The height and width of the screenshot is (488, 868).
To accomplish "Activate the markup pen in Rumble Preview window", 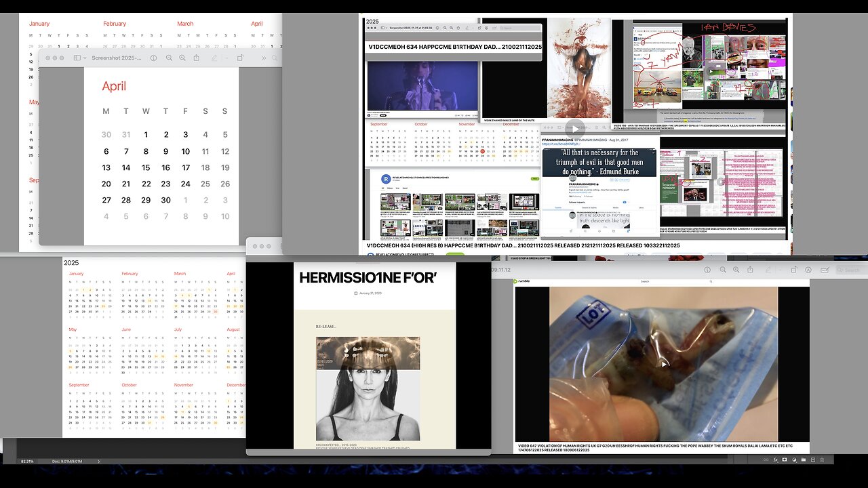I will (768, 270).
